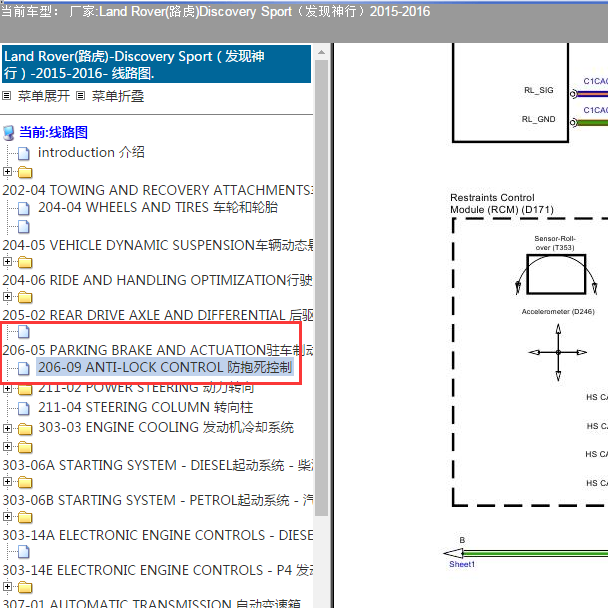Open the introduction 介绍 page
This screenshot has width=608, height=608.
coord(91,152)
